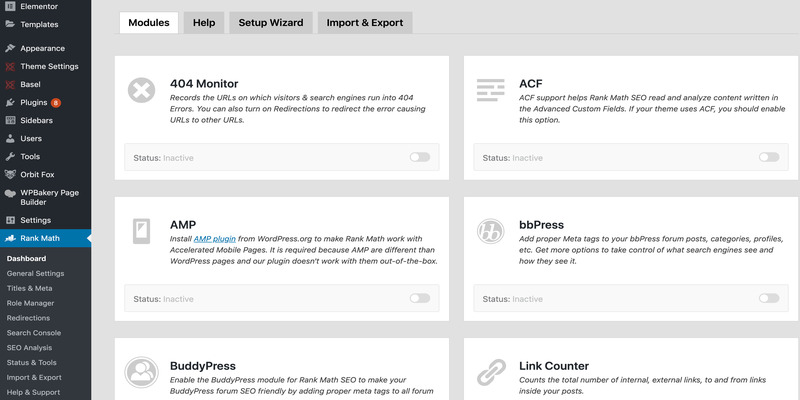Click the Orbit Fox sidebar icon

tap(10, 174)
